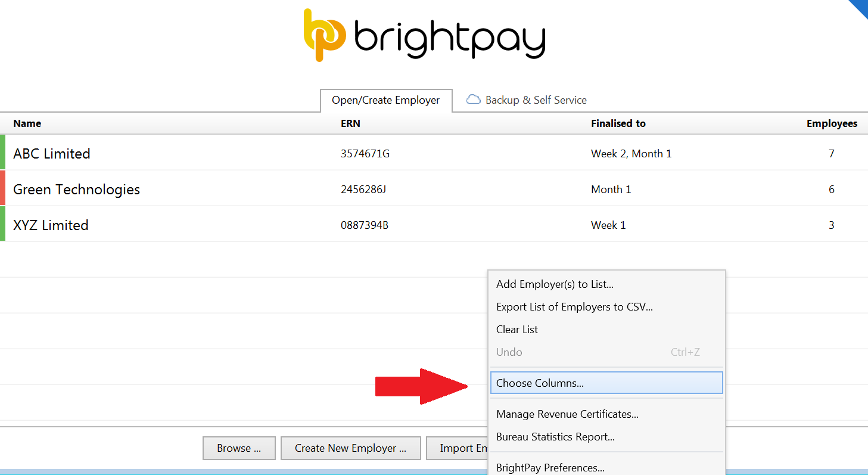Click red status bar beside Green Technologies
This screenshot has height=475, width=868.
click(x=2, y=188)
